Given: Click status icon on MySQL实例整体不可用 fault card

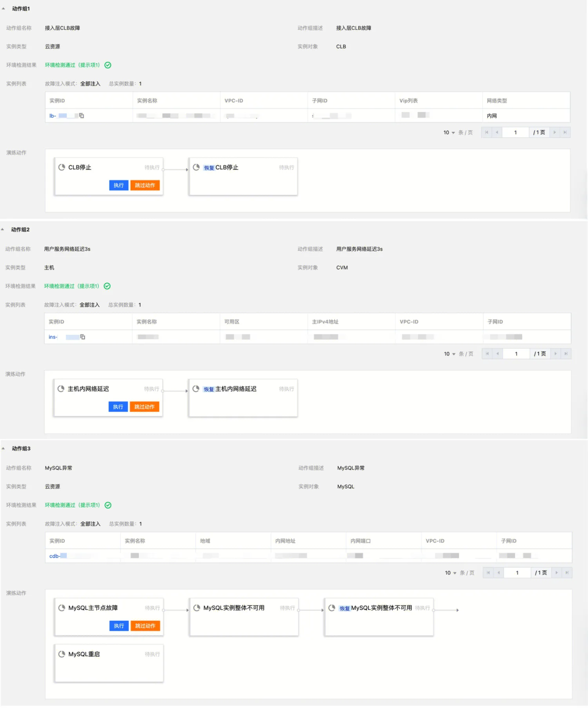Looking at the screenshot, I should click(197, 608).
